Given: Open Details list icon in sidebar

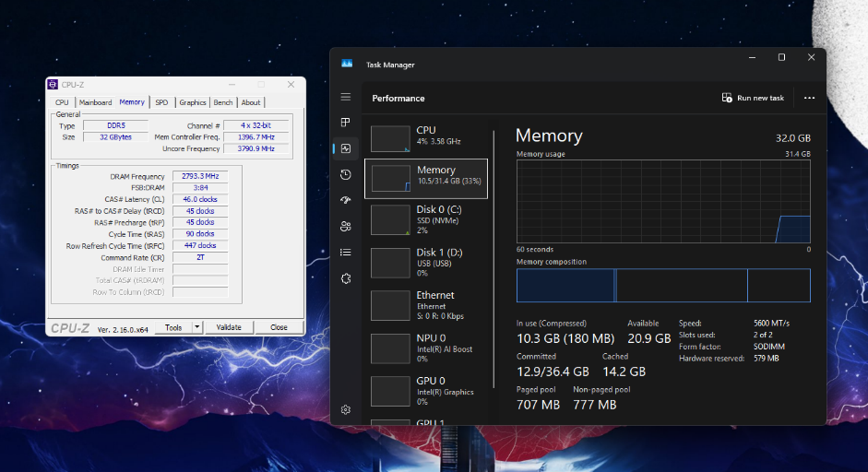Looking at the screenshot, I should click(x=345, y=253).
